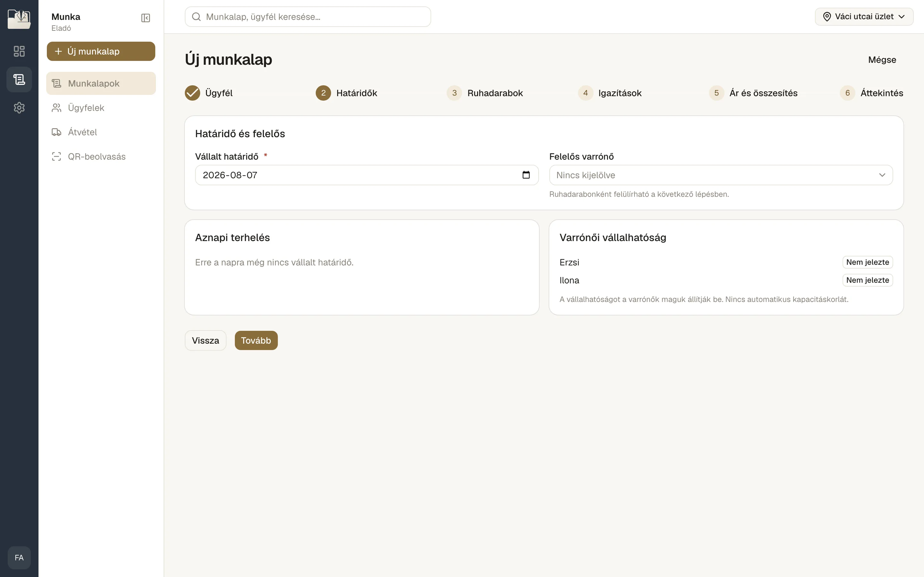Click the app logo icon

(x=19, y=19)
